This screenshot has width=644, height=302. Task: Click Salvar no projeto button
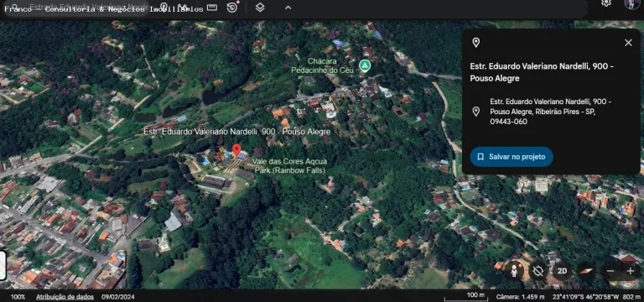tap(512, 157)
